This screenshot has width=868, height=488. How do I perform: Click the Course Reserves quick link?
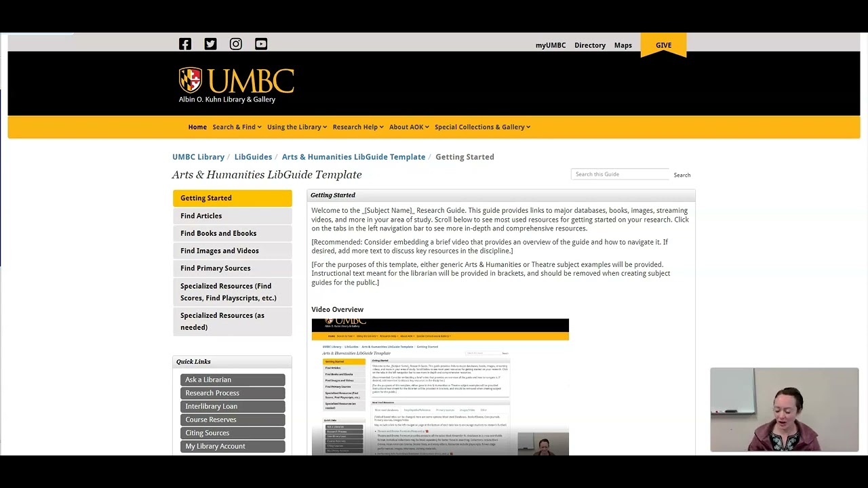point(233,420)
